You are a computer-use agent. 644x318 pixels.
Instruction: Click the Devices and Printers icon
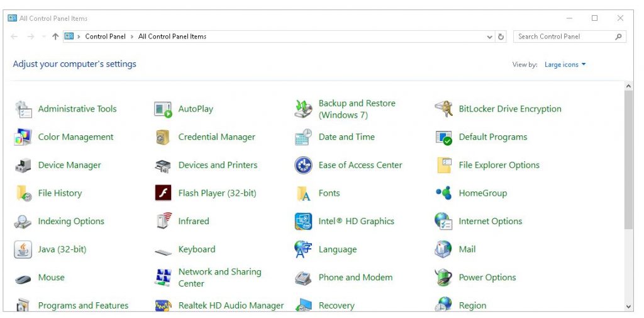click(x=163, y=166)
